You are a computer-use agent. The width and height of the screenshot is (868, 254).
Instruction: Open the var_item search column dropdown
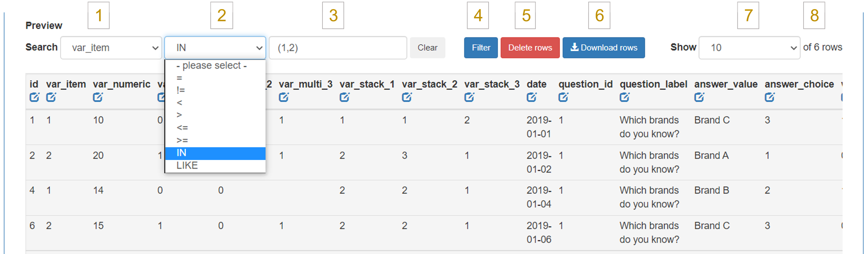click(111, 48)
